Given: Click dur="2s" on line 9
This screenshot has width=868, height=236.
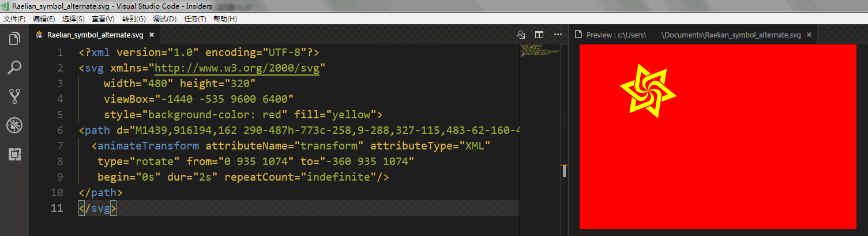Looking at the screenshot, I should 193,177.
